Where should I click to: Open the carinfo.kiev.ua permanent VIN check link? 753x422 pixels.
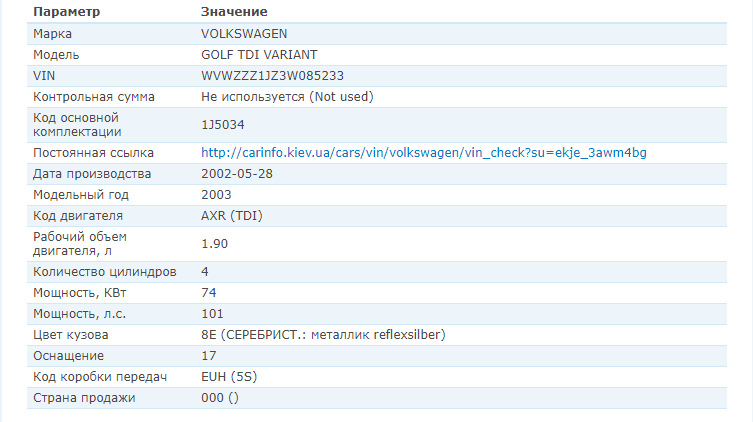431,153
